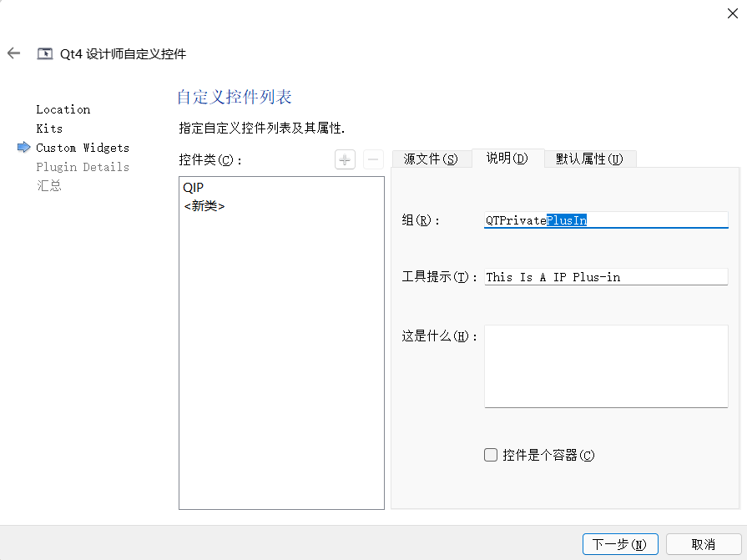Screen dimensions: 747x560
Task: Open the 说明 tab
Action: [x=507, y=159]
